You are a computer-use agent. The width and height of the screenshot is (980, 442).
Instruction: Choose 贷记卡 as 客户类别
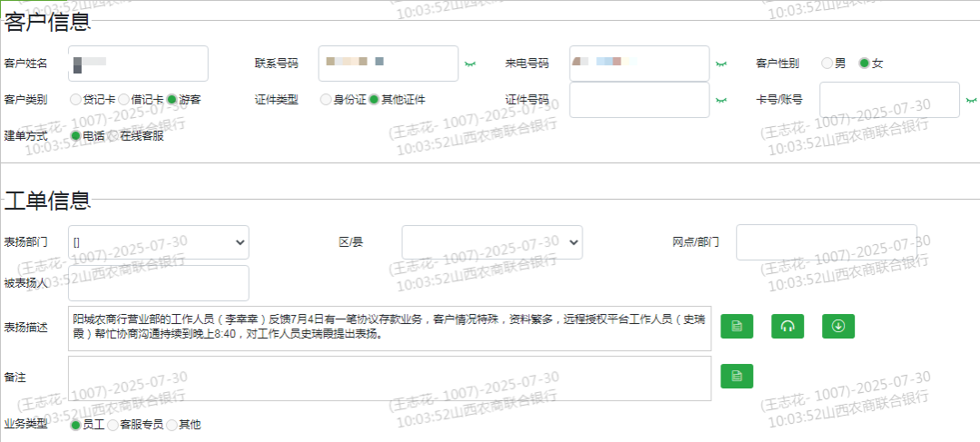pyautogui.click(x=76, y=100)
